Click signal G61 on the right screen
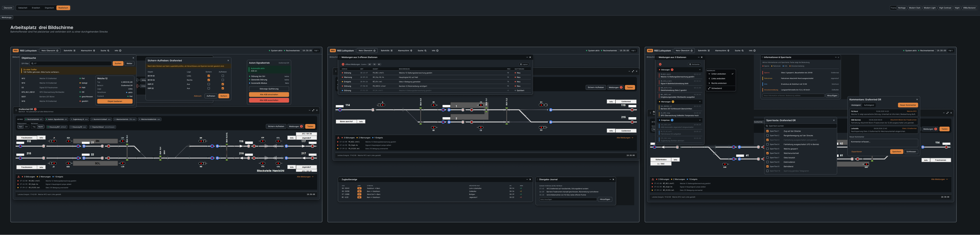 [x=867, y=164]
